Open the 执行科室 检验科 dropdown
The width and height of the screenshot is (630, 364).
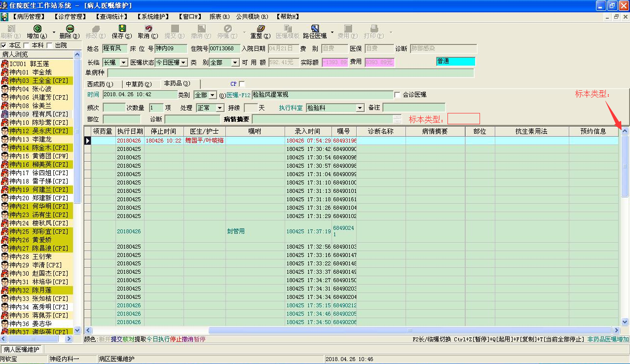[x=360, y=108]
